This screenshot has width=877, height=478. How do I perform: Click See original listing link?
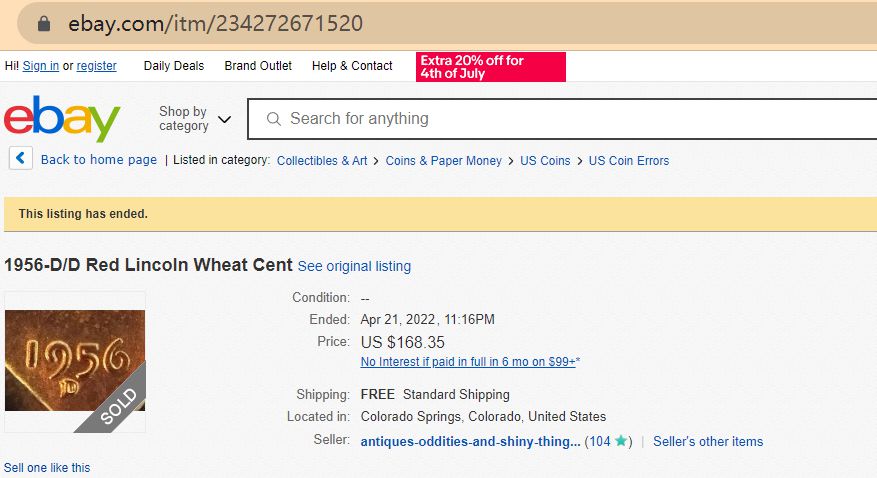[x=354, y=266]
